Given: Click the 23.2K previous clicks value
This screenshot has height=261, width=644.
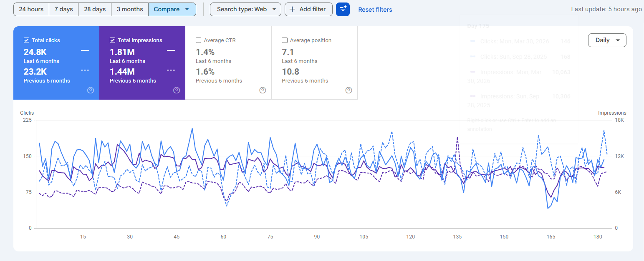Looking at the screenshot, I should click(35, 71).
